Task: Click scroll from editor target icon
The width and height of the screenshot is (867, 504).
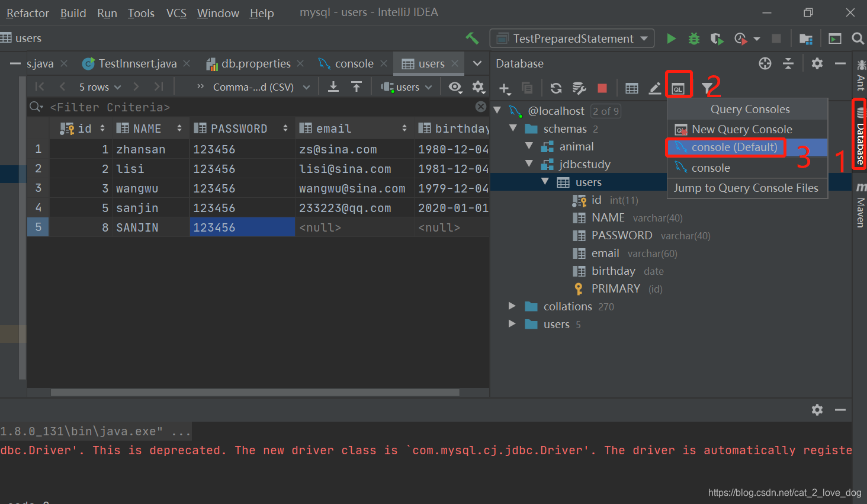Action: (x=765, y=63)
